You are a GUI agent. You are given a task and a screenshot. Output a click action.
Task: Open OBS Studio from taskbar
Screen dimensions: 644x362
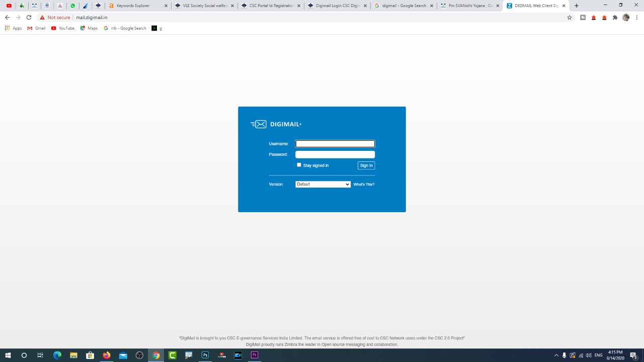[x=139, y=355]
